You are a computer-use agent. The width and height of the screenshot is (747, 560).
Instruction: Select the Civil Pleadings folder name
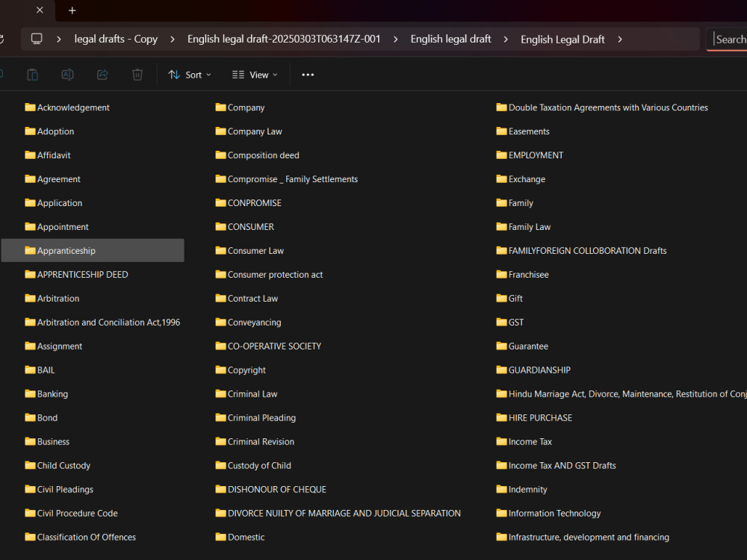(x=65, y=490)
